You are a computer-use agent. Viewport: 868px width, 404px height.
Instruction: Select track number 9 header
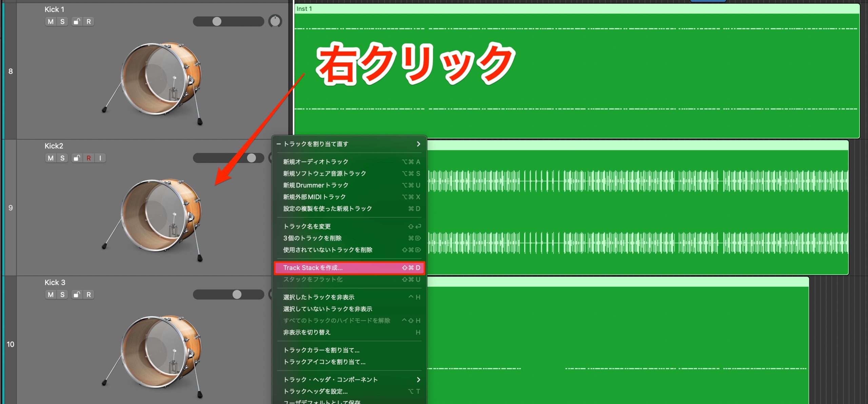click(10, 208)
